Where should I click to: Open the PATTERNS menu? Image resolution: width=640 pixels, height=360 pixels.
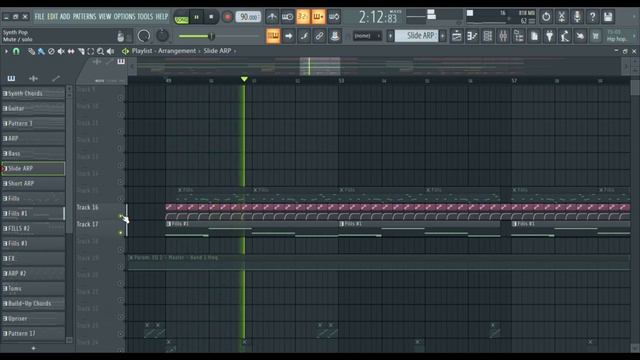(x=84, y=17)
